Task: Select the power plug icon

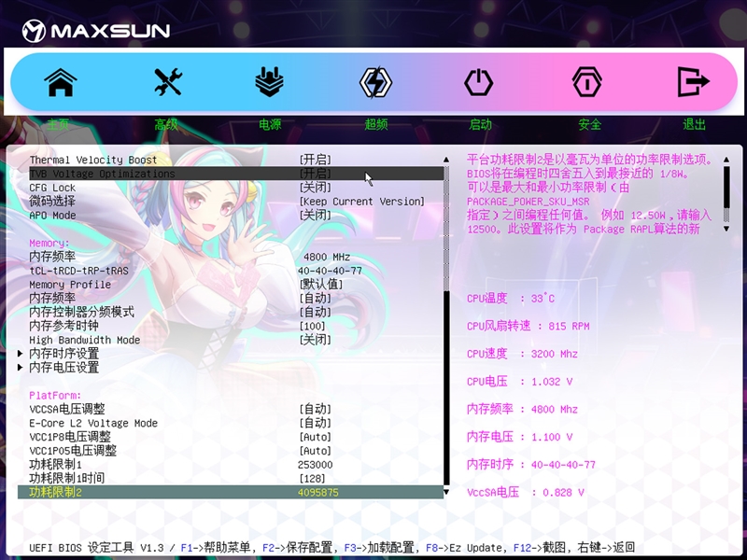Action: [x=270, y=82]
